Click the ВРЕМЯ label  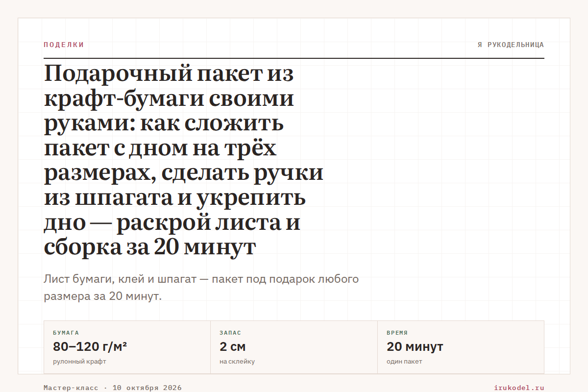[x=397, y=333]
